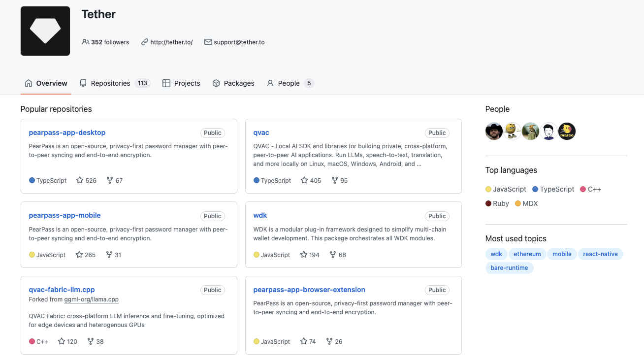This screenshot has height=364, width=644.
Task: Click the JavaScript yellow dot in Top languages
Action: tap(488, 189)
